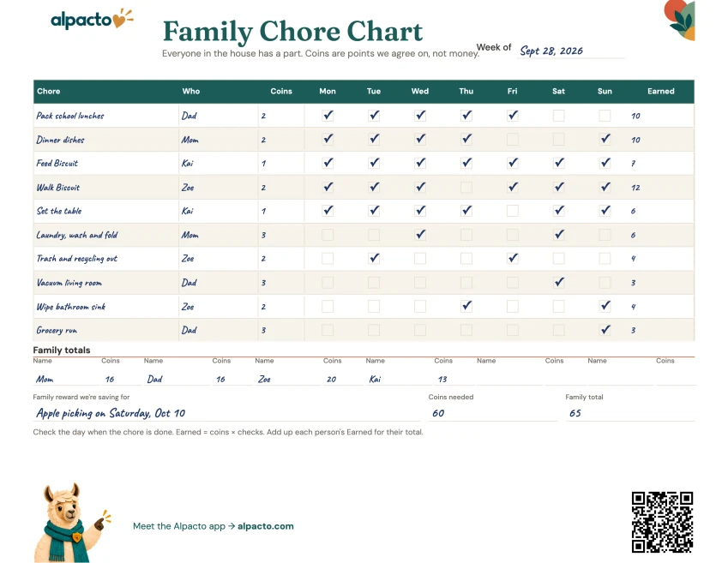The image size is (728, 563).
Task: Click the leaf decoration logo top right
Action: (679, 20)
